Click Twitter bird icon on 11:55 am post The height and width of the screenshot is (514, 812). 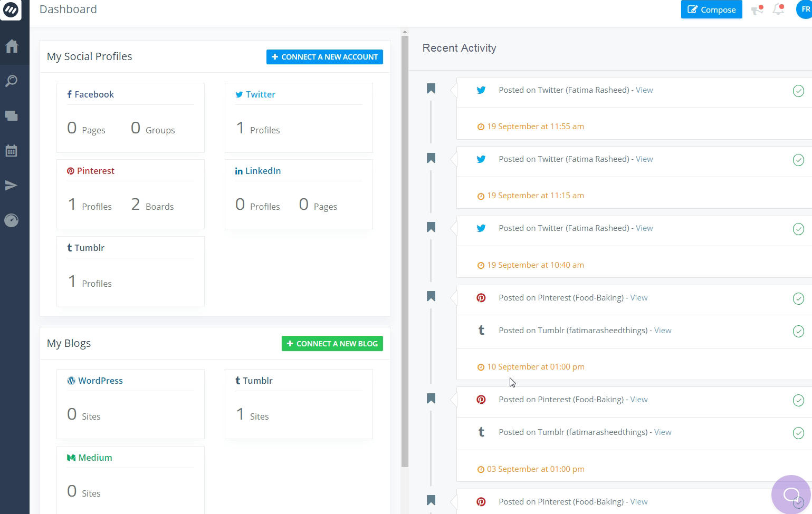pos(481,90)
